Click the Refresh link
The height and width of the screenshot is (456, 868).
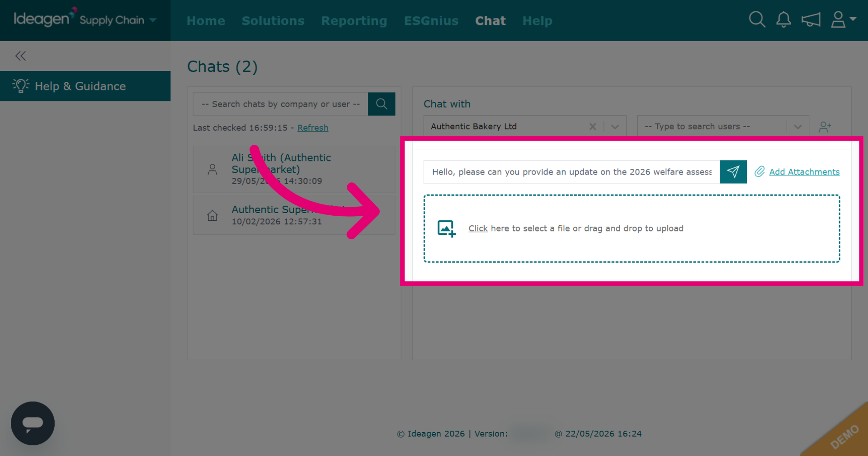[x=313, y=128]
